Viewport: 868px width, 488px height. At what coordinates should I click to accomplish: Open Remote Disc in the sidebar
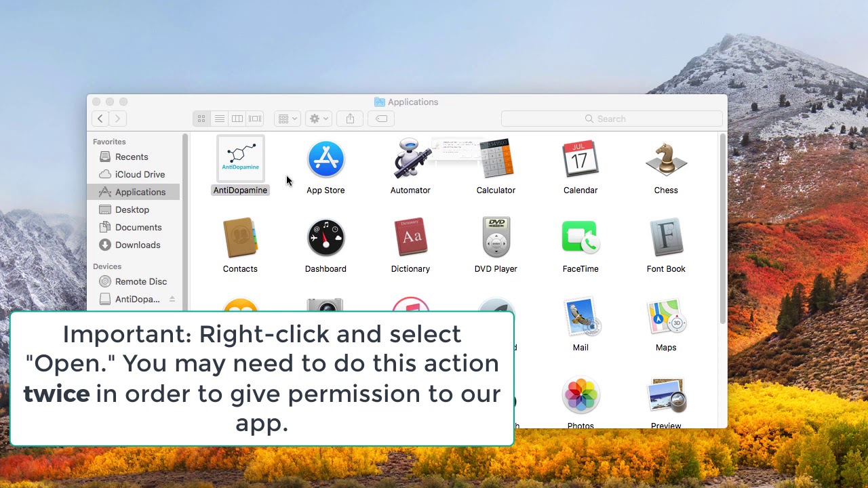(134, 281)
